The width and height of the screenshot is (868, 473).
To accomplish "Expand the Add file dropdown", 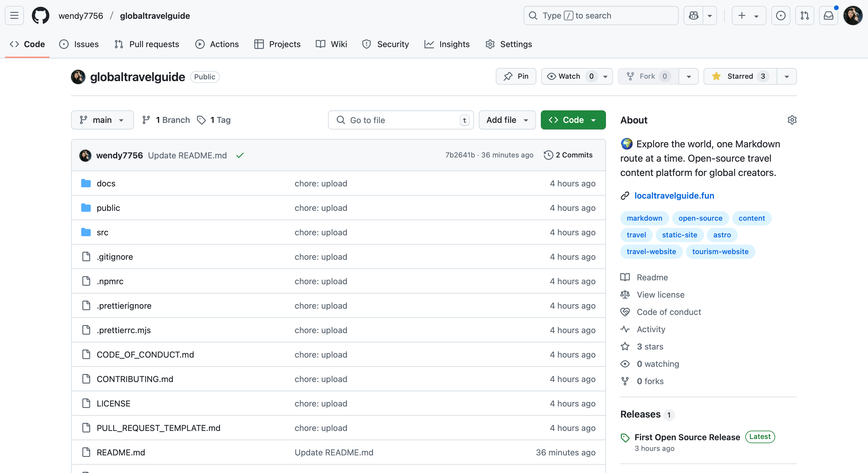I will coord(507,120).
